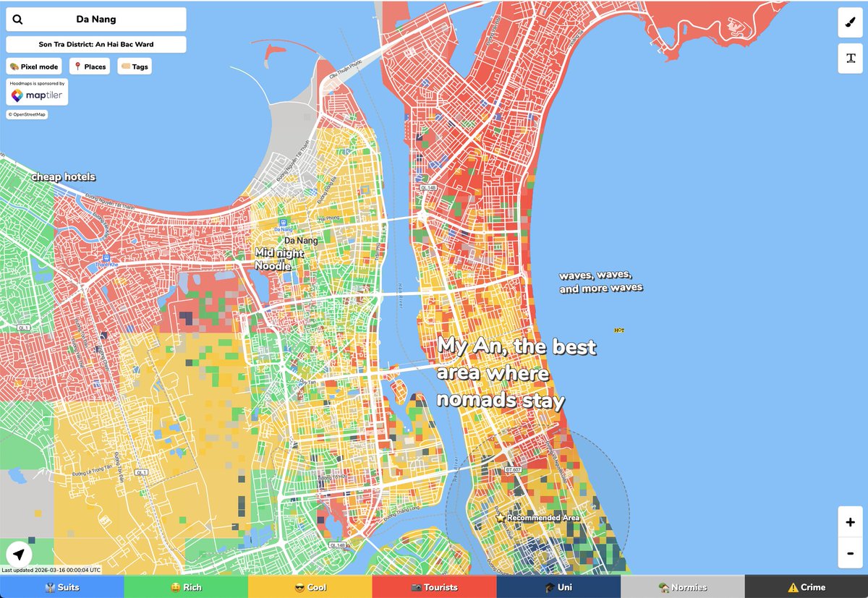Open the Da Nang city search field
The width and height of the screenshot is (868, 598).
pyautogui.click(x=96, y=20)
